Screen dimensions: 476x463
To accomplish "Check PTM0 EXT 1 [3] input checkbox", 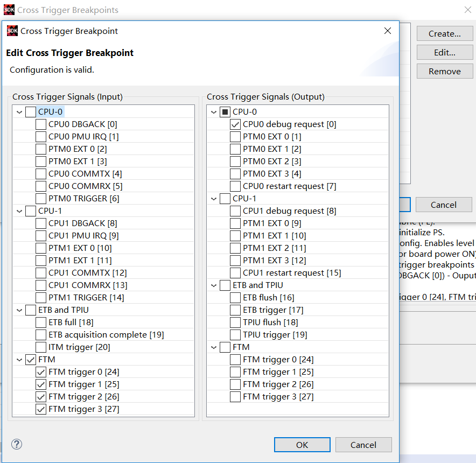I will (x=41, y=162).
